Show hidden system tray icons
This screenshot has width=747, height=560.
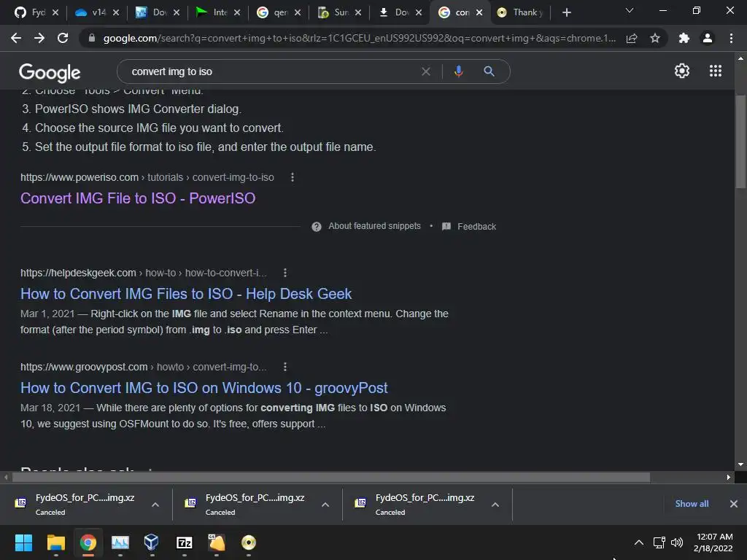(639, 542)
